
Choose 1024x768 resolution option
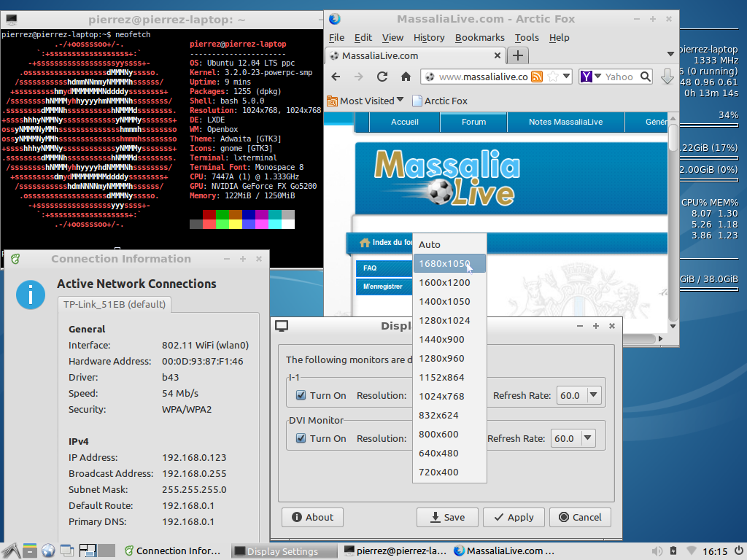[x=449, y=396]
